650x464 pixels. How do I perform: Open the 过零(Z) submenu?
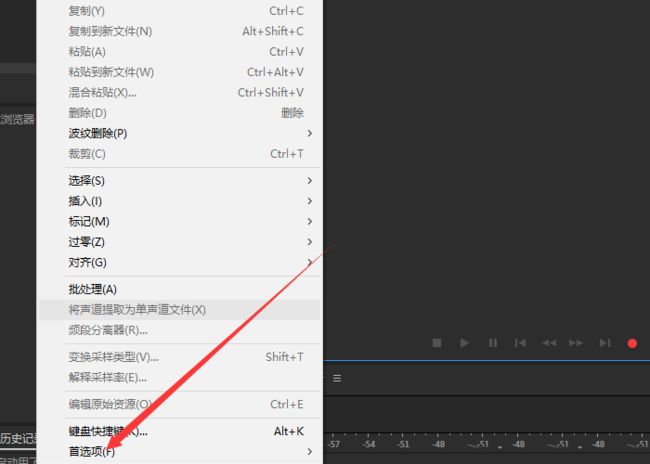(x=179, y=241)
